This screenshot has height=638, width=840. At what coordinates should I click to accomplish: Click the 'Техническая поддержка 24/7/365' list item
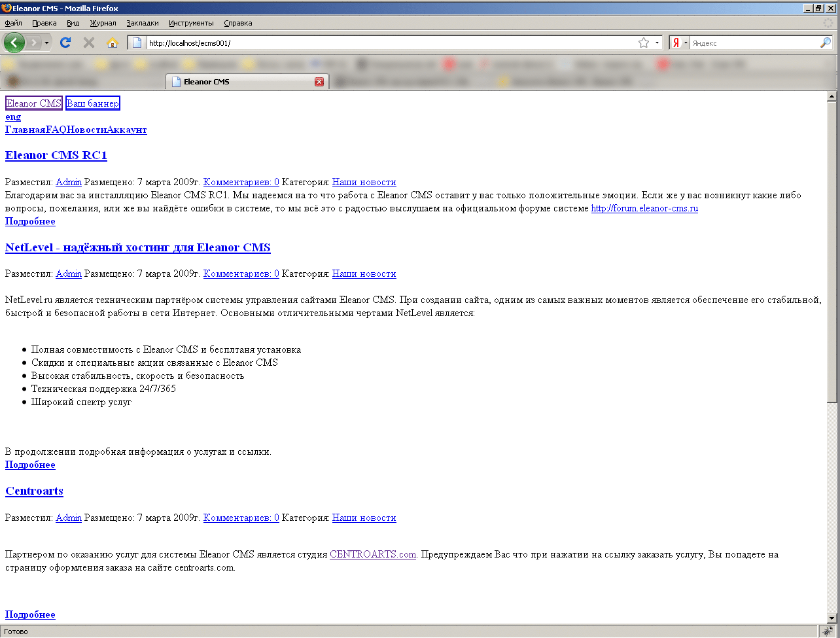pyautogui.click(x=103, y=389)
